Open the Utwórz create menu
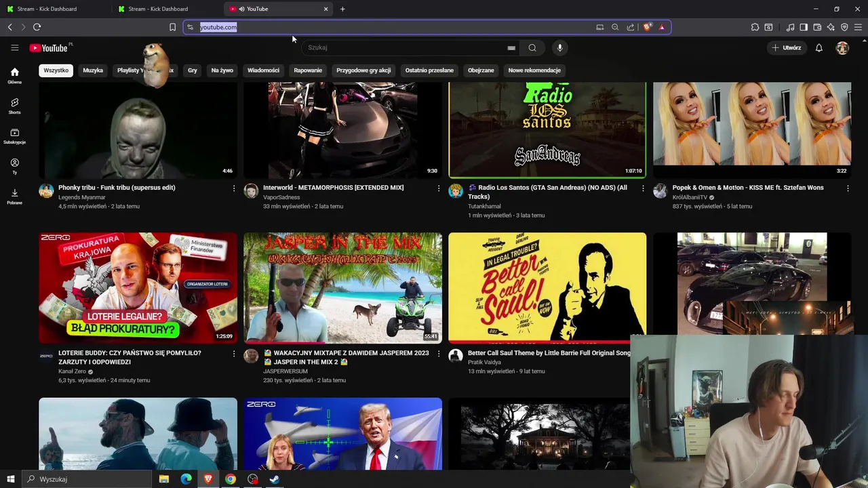868x488 pixels. coord(787,47)
